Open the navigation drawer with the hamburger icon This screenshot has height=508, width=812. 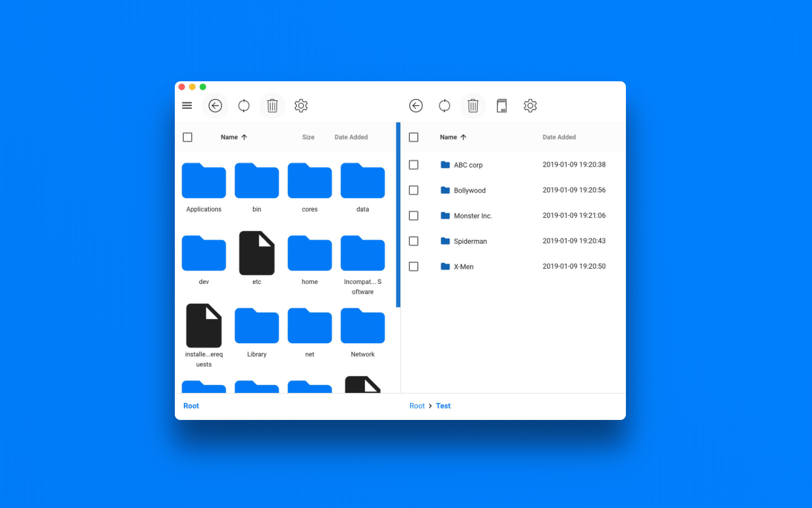coord(187,105)
